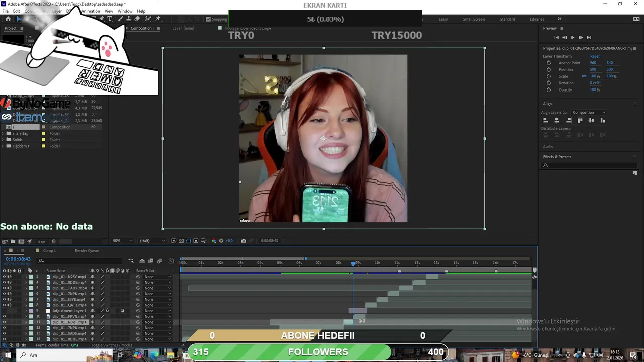Jump to first frame in Preview

click(556, 37)
